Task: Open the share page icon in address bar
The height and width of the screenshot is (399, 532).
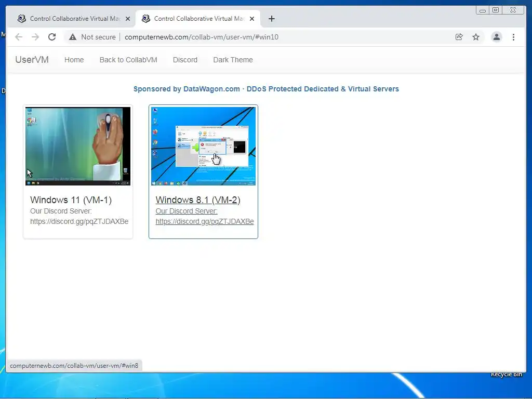Action: [x=459, y=37]
